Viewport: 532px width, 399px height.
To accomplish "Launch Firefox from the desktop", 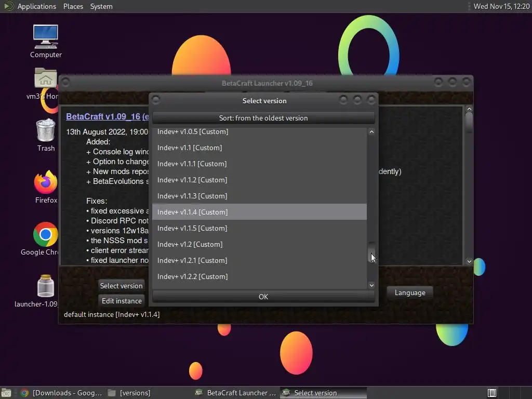I will point(46,187).
